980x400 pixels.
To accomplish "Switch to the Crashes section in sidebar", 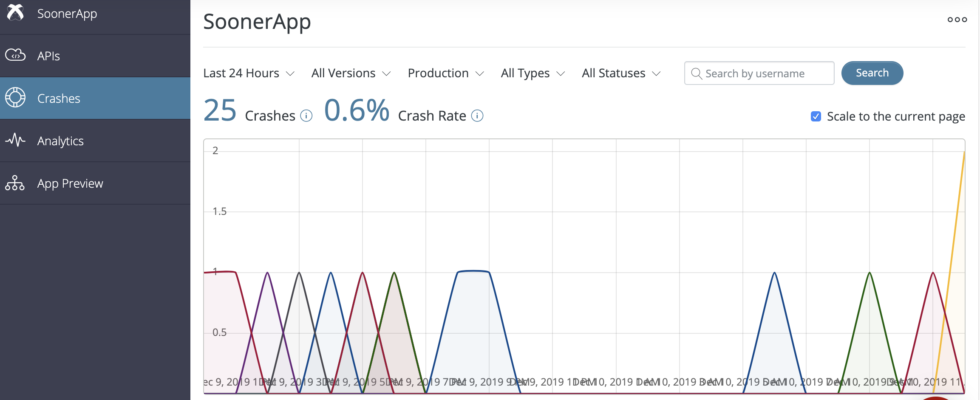I will pos(58,98).
